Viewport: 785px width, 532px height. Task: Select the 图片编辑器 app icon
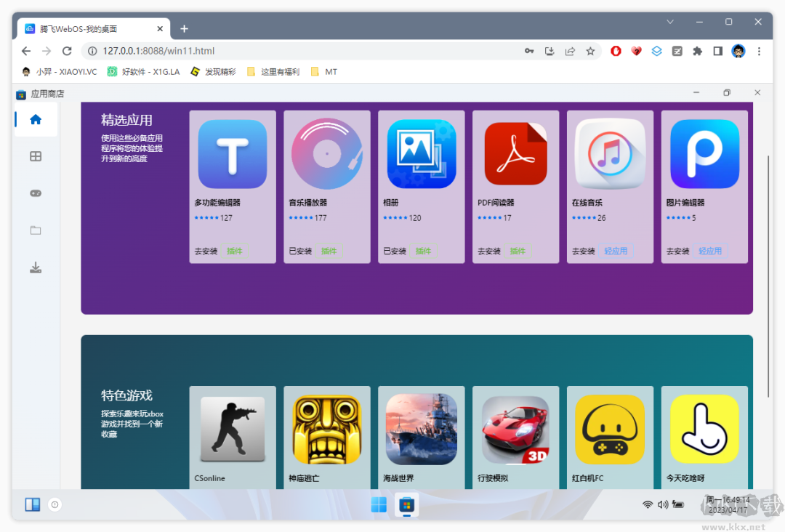click(704, 154)
